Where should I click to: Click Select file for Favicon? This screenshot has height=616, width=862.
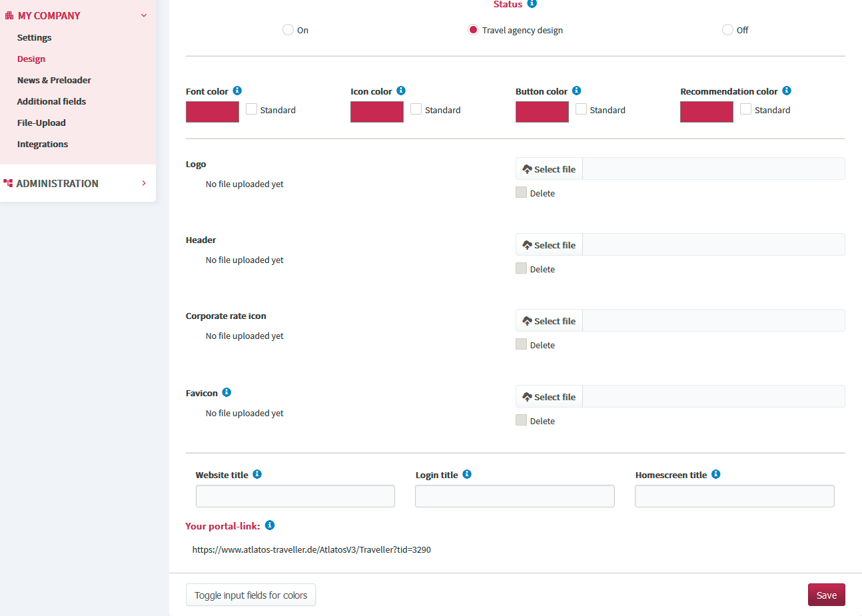550,397
